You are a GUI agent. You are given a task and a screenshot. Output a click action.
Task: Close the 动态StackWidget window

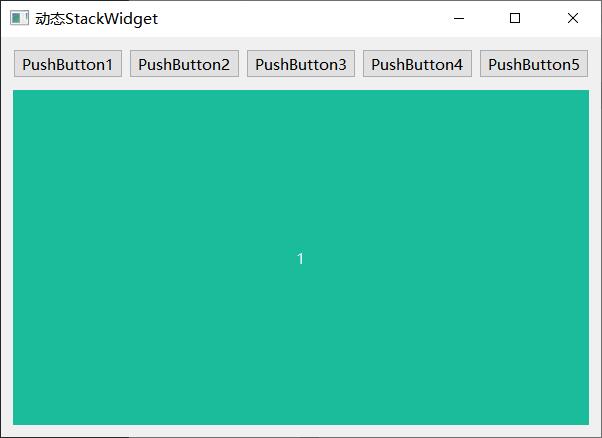[x=572, y=18]
